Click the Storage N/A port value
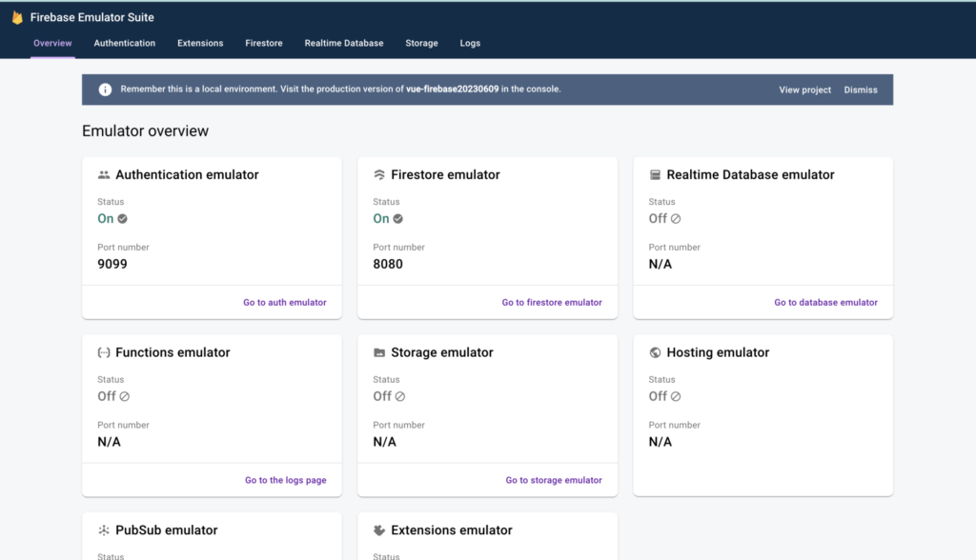This screenshot has width=976, height=560. point(385,442)
